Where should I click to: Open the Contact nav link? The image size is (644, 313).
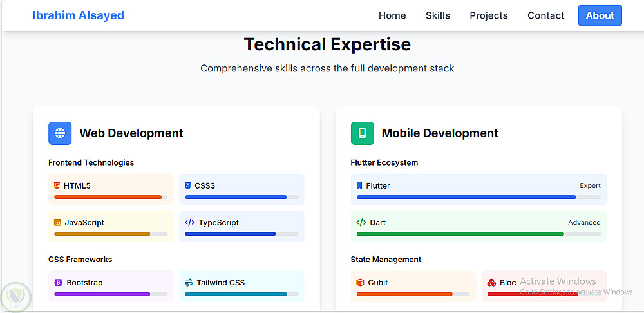click(x=545, y=15)
